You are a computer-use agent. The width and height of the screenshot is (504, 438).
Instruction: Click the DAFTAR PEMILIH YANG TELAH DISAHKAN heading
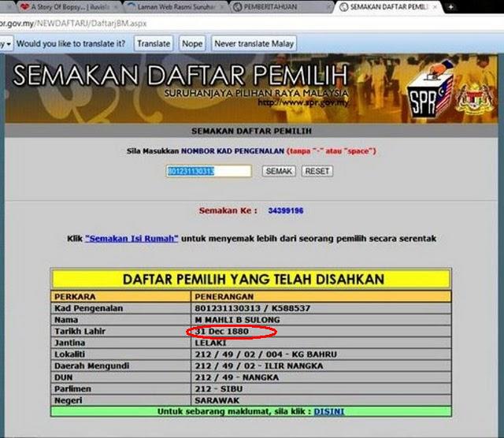point(254,279)
